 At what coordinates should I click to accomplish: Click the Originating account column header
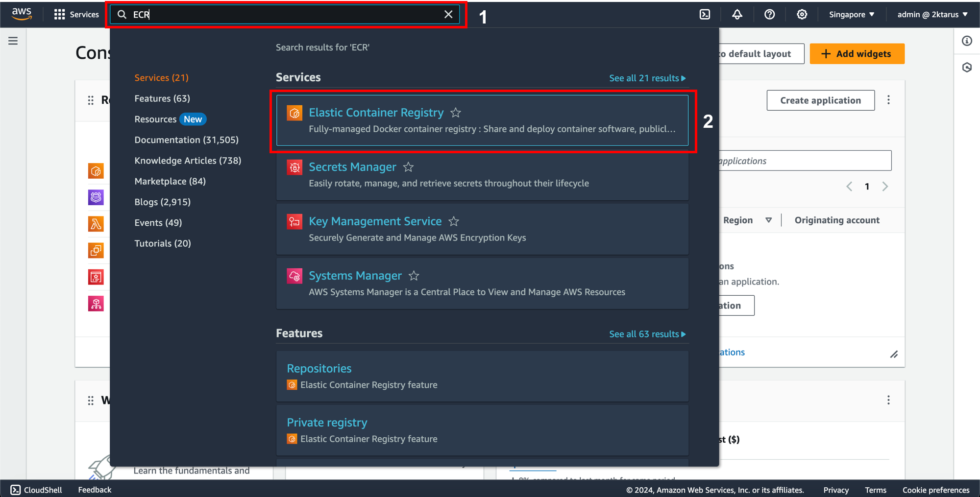(x=837, y=220)
